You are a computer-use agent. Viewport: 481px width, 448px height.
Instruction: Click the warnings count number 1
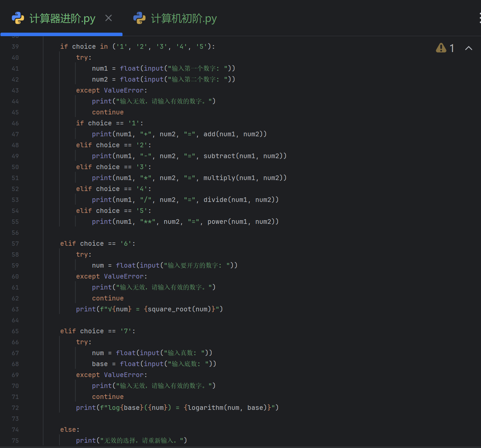point(452,48)
